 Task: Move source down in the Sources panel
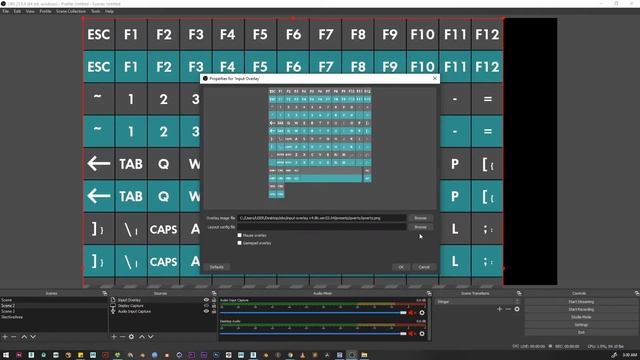151,337
